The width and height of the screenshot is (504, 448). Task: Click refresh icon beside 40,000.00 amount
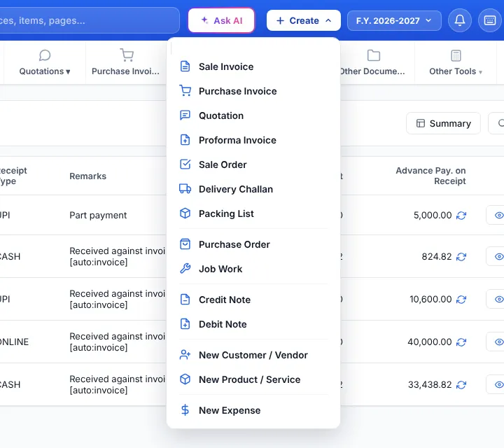click(461, 342)
